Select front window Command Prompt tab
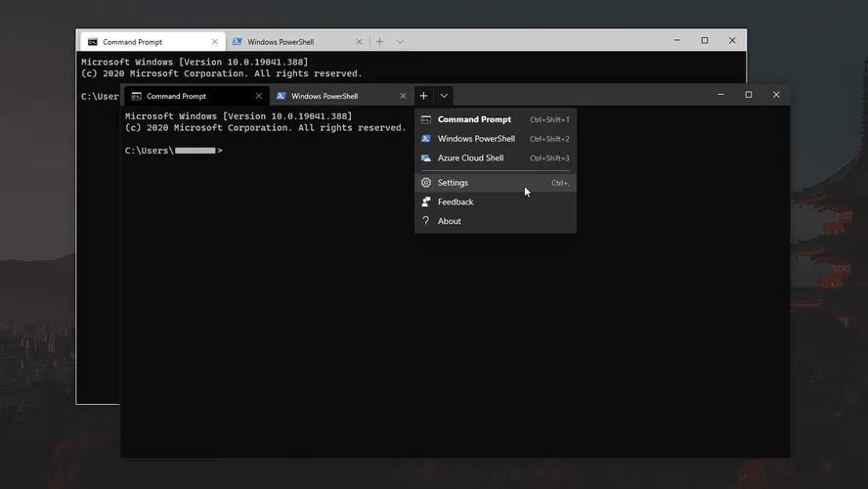The height and width of the screenshot is (489, 868). point(186,96)
